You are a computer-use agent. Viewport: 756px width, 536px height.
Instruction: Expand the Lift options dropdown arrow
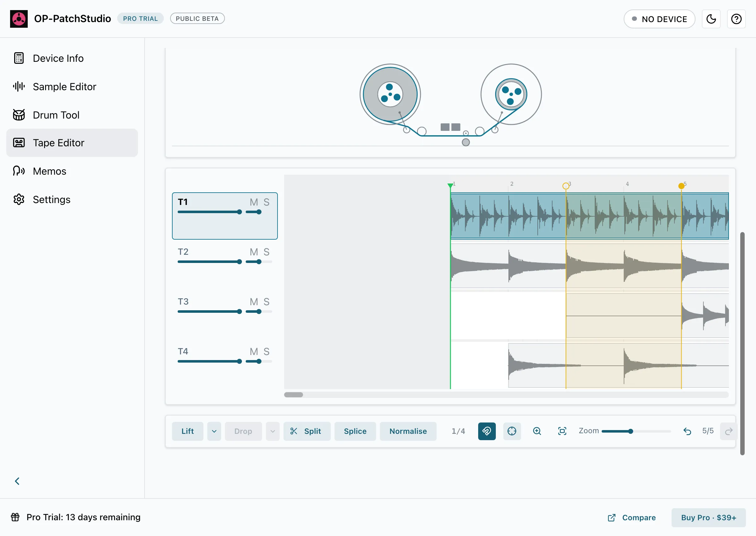pos(214,431)
